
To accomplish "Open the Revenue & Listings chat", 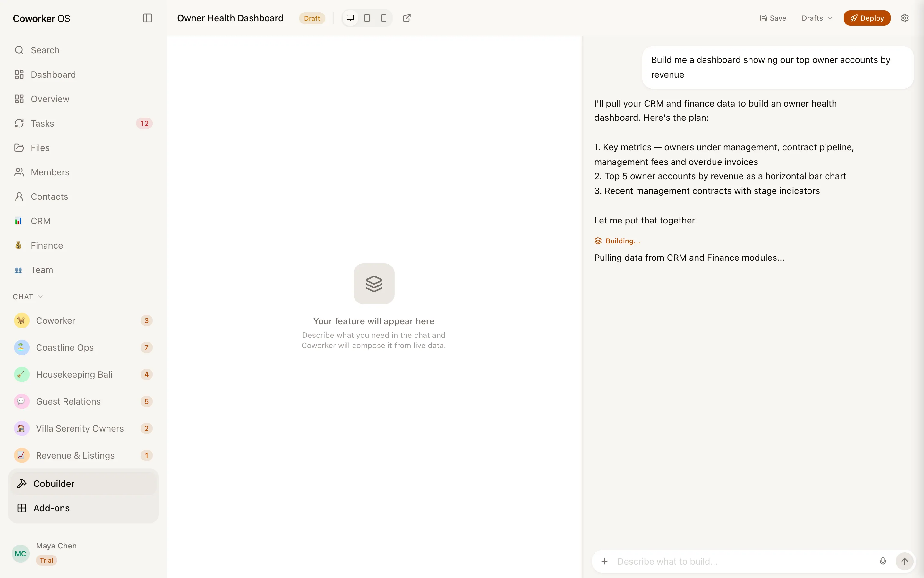I will coord(83,455).
